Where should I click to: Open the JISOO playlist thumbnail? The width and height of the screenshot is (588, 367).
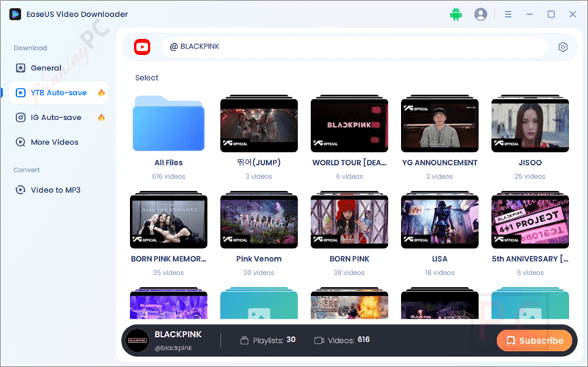530,124
